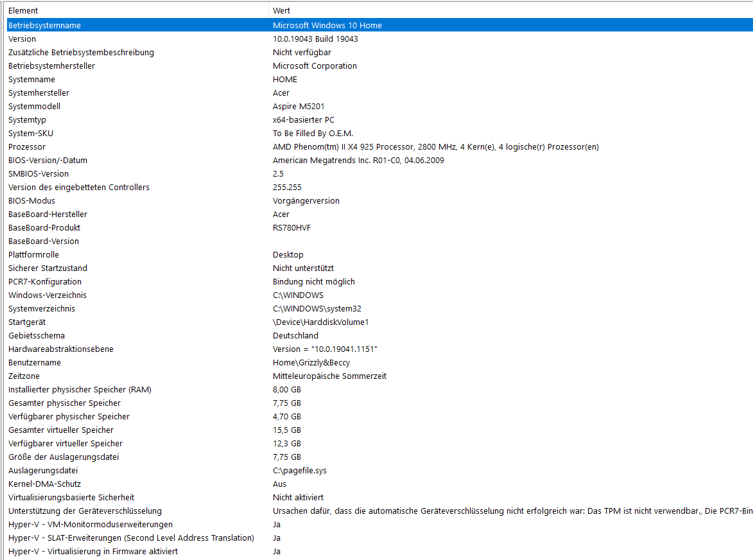Select the Gebietsschema row

coord(380,335)
